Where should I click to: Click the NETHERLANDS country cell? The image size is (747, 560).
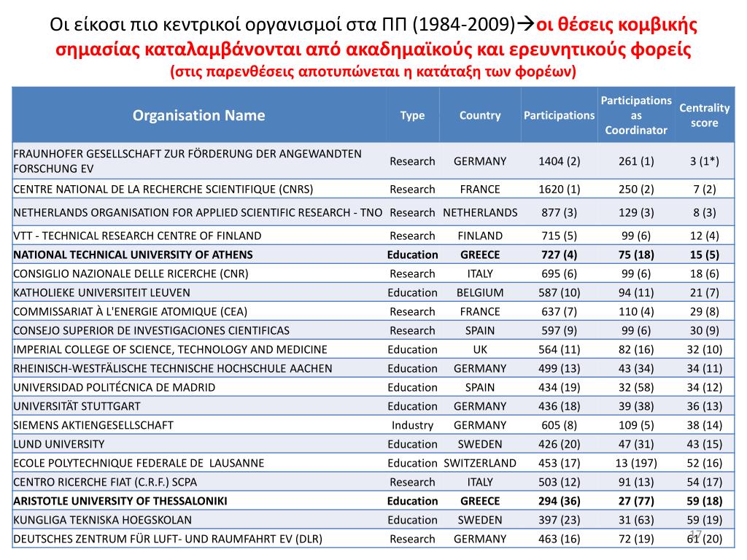pyautogui.click(x=480, y=212)
